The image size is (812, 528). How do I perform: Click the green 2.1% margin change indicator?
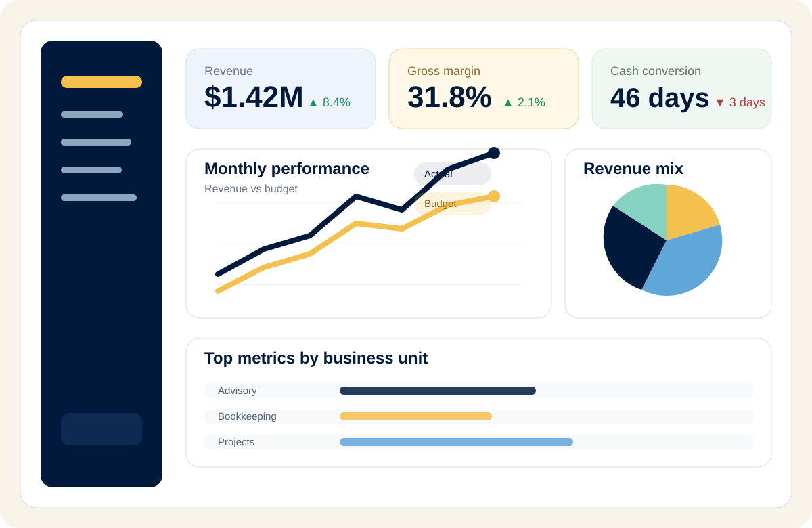[x=524, y=102]
